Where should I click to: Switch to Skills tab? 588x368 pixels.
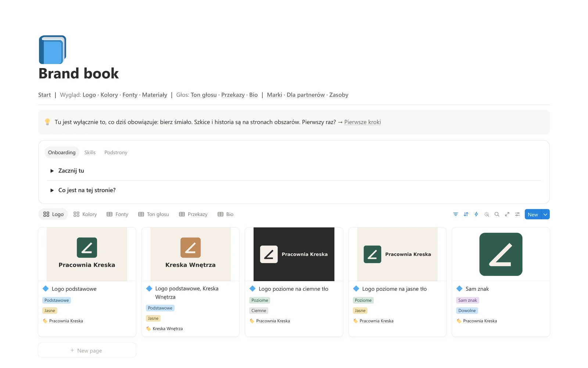pyautogui.click(x=90, y=152)
